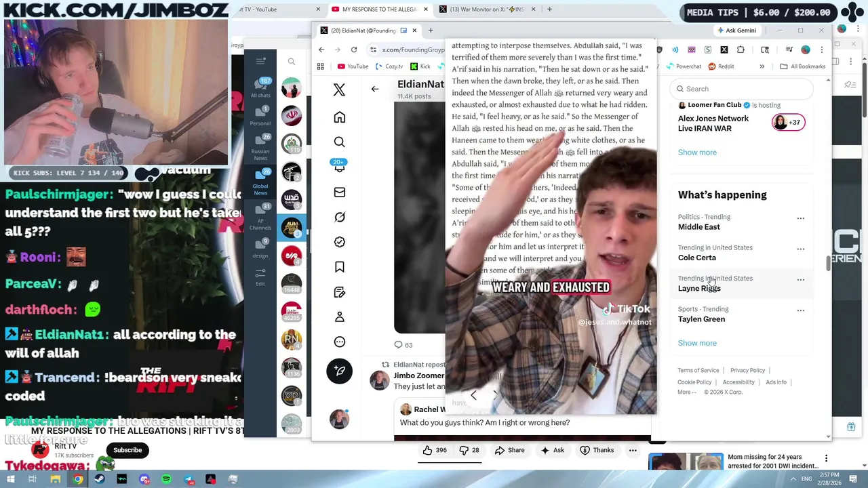Dislike the YouTube video showing 28
The width and height of the screenshot is (868, 488).
tap(469, 450)
